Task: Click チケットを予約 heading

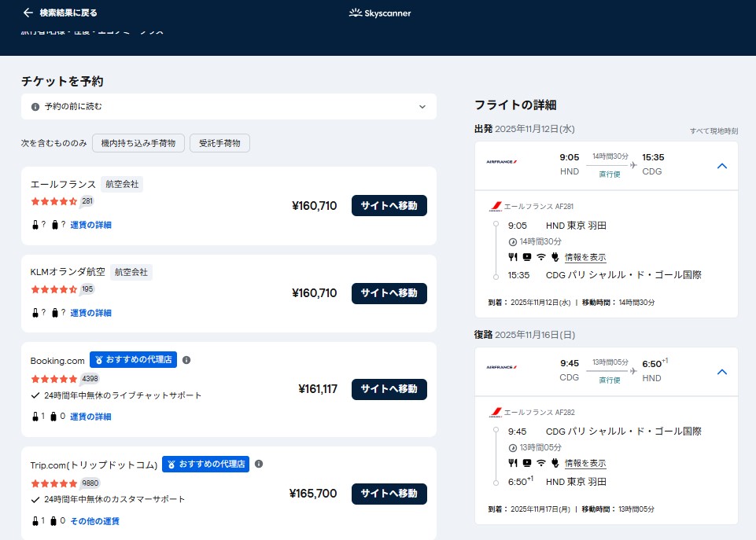Action: [62, 82]
